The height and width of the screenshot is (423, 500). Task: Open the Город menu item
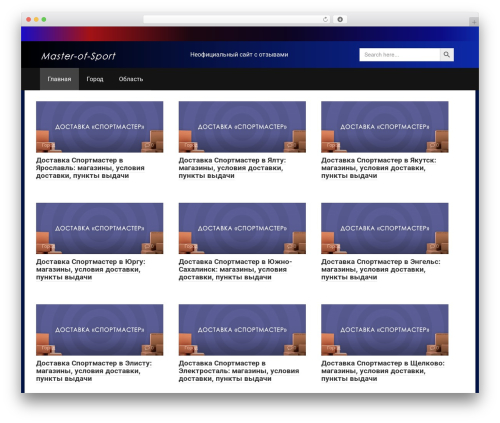(x=95, y=79)
